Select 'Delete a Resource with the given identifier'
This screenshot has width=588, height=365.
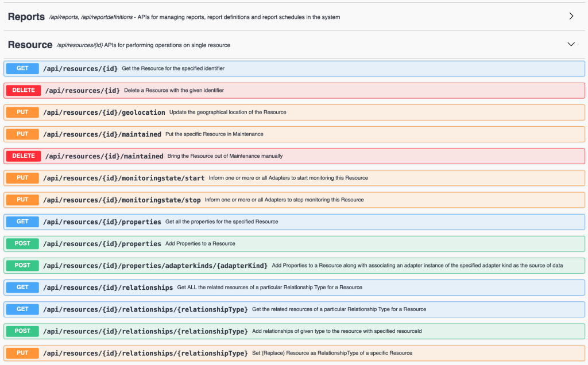coord(174,90)
